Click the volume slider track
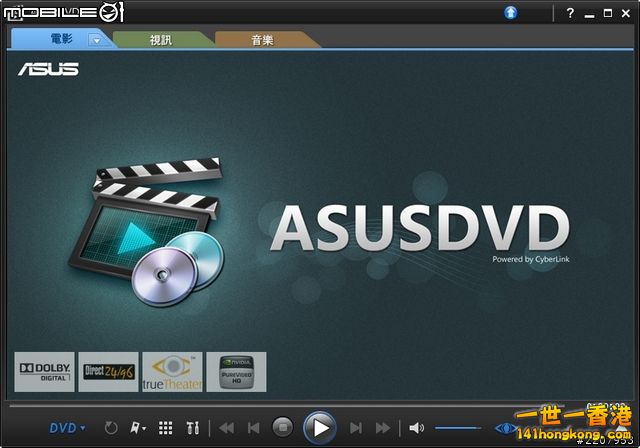640x448 pixels. pos(457,428)
